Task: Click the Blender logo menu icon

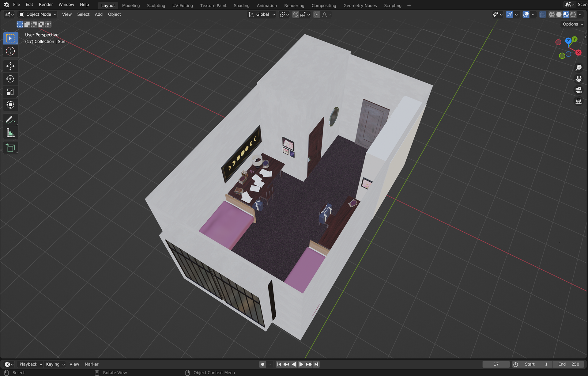Action: (x=6, y=5)
